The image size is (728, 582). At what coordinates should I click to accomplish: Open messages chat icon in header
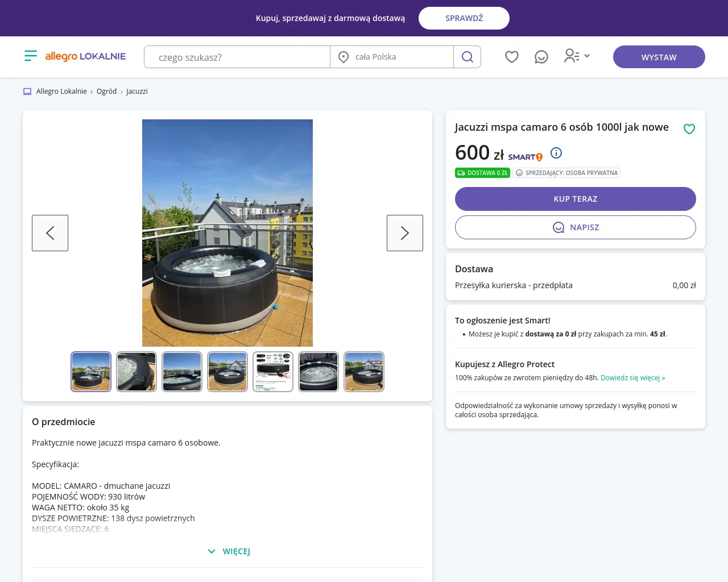click(541, 57)
